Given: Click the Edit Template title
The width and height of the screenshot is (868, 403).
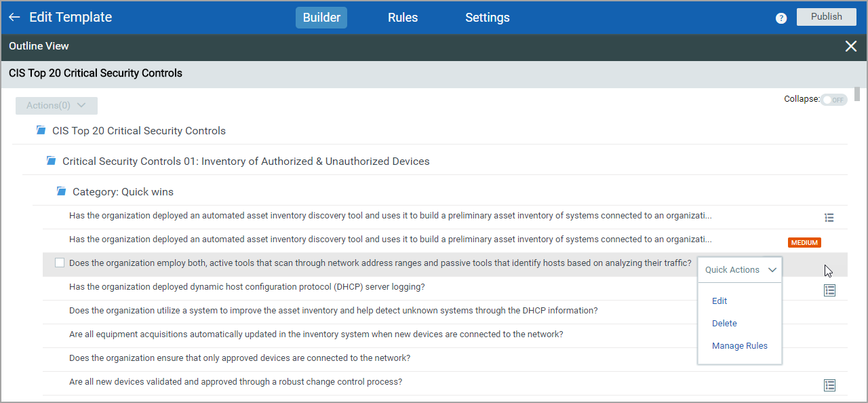Looking at the screenshot, I should 71,17.
